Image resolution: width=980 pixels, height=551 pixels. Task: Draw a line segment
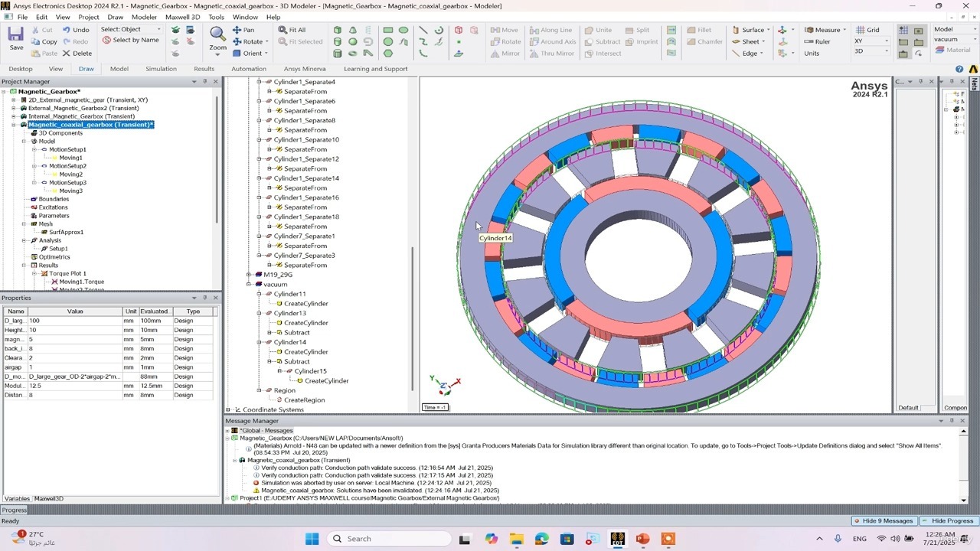pyautogui.click(x=423, y=30)
